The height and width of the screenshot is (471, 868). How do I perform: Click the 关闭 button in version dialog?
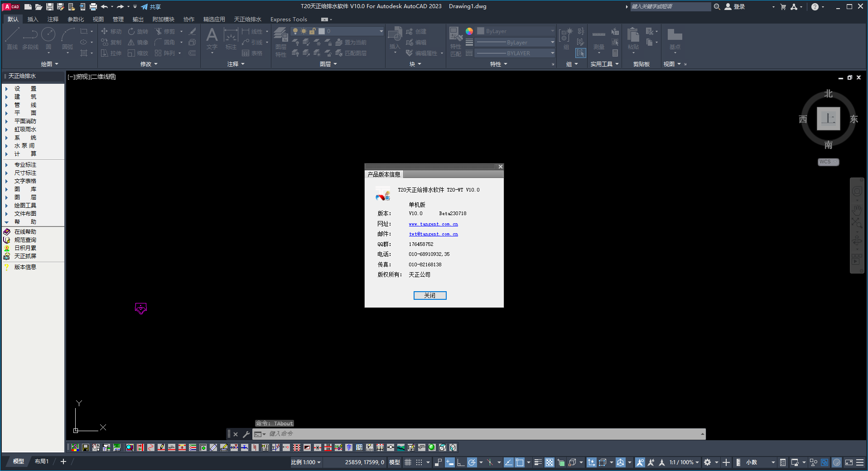pyautogui.click(x=430, y=295)
